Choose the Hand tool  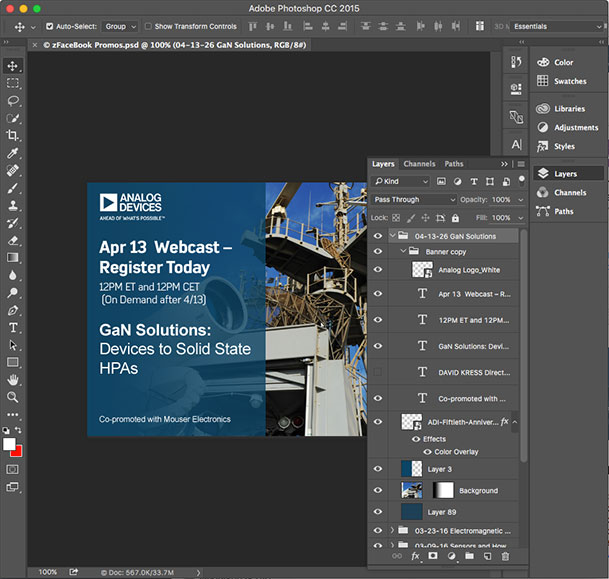coord(13,380)
